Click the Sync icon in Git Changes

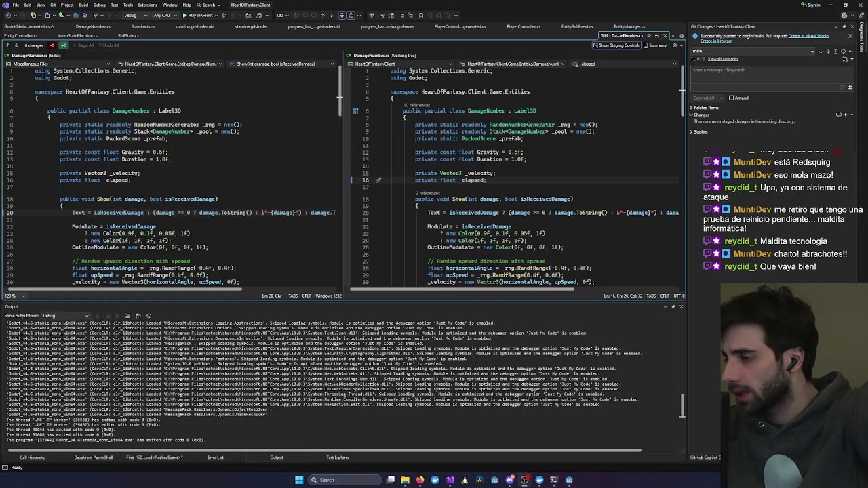point(843,52)
